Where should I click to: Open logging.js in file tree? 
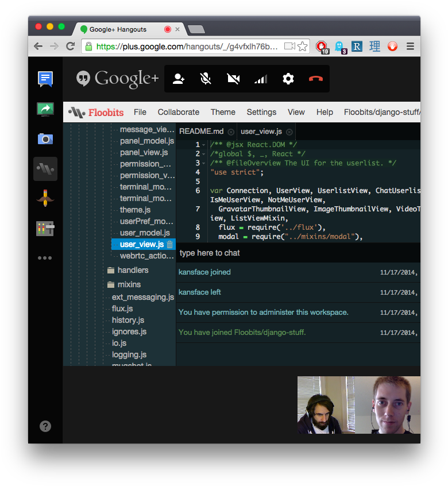(129, 354)
